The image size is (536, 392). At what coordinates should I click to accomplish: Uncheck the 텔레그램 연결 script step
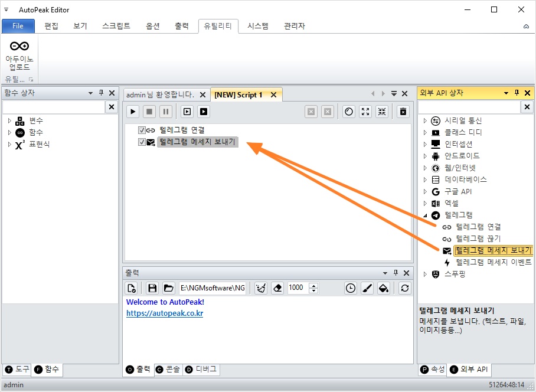click(142, 130)
